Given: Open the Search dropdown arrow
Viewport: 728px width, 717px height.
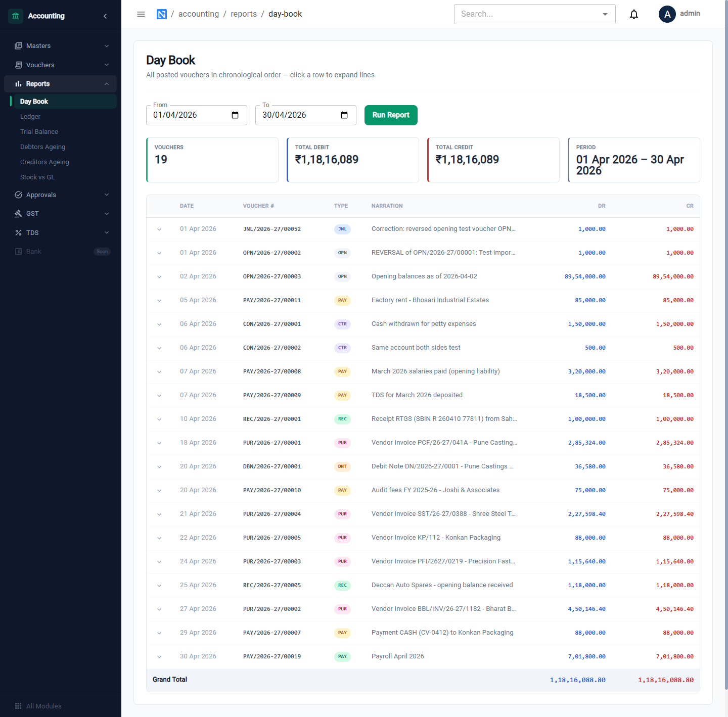Looking at the screenshot, I should point(605,14).
